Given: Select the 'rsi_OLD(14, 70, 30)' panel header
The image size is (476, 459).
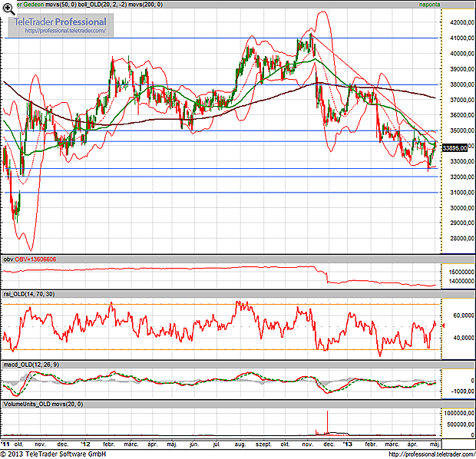Looking at the screenshot, I should coord(29,294).
